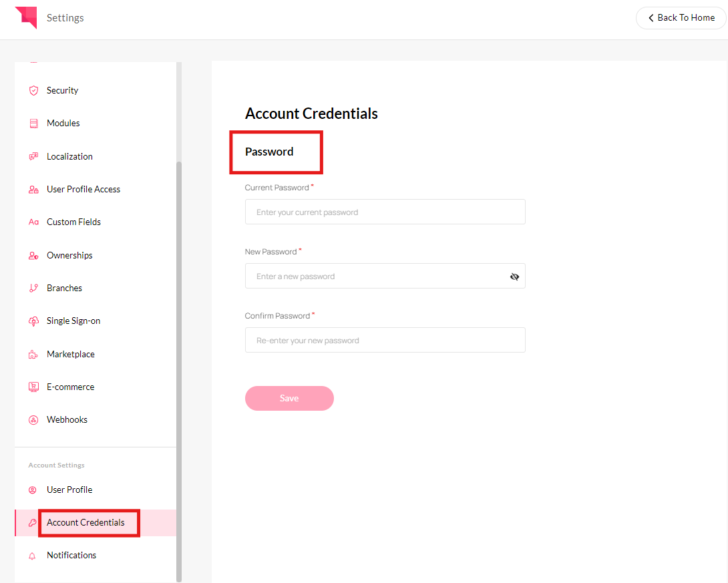728x583 pixels.
Task: Click the Save button
Action: pos(289,398)
